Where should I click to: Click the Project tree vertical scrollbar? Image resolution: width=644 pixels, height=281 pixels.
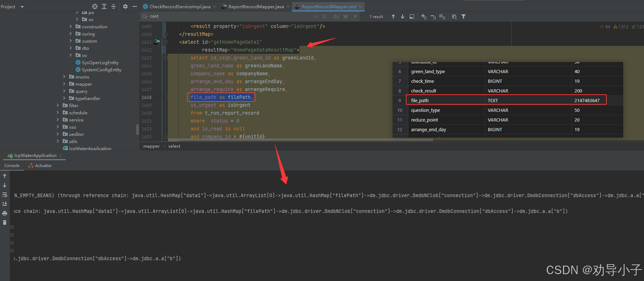pos(138,129)
